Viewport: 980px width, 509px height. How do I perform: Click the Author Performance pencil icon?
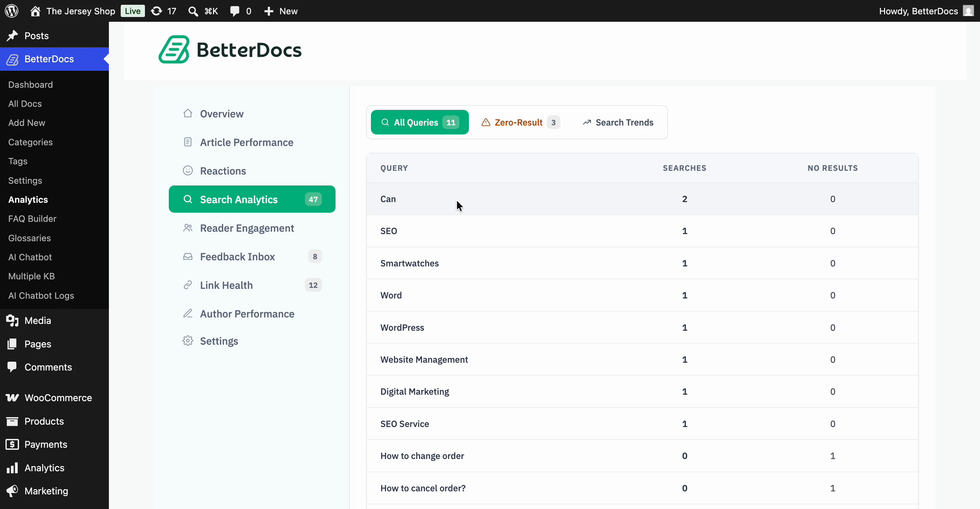point(187,313)
